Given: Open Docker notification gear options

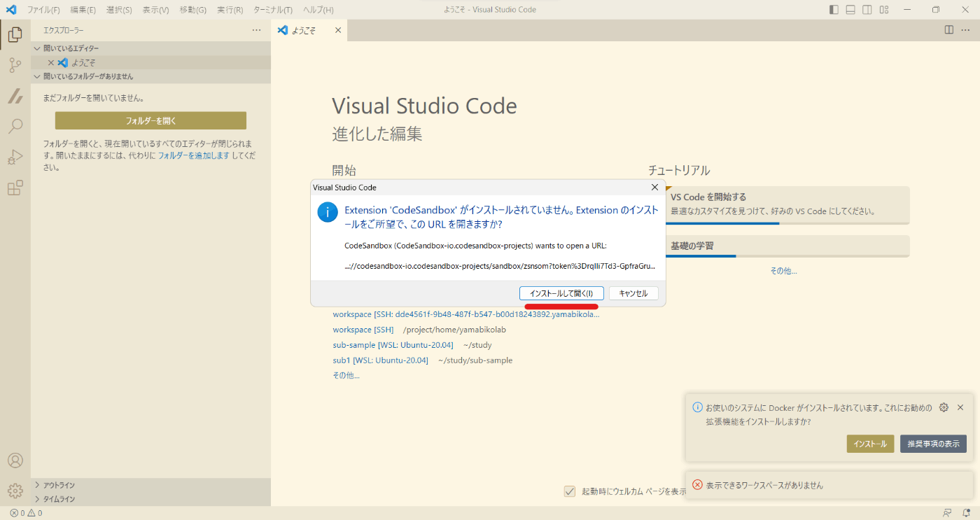Looking at the screenshot, I should (944, 407).
